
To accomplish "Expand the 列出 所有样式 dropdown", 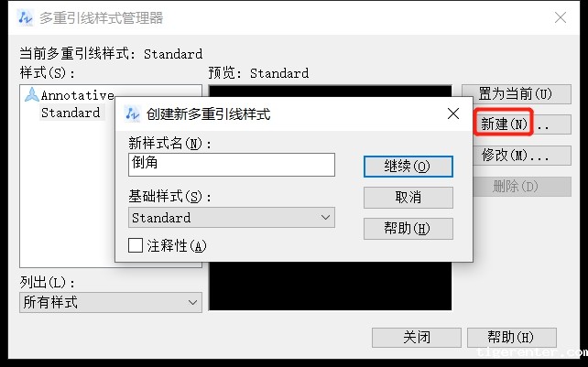I will coord(111,302).
